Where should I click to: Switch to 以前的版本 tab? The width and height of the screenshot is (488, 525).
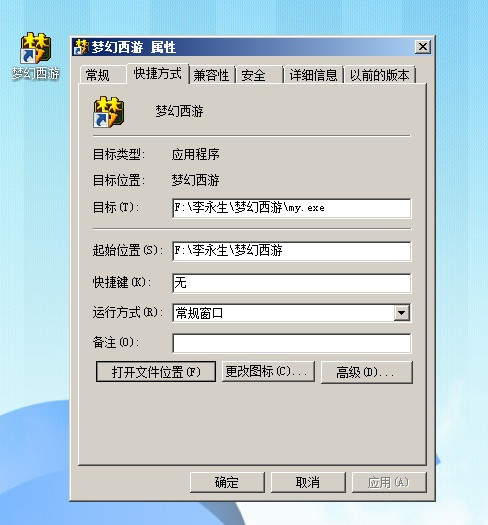click(380, 75)
